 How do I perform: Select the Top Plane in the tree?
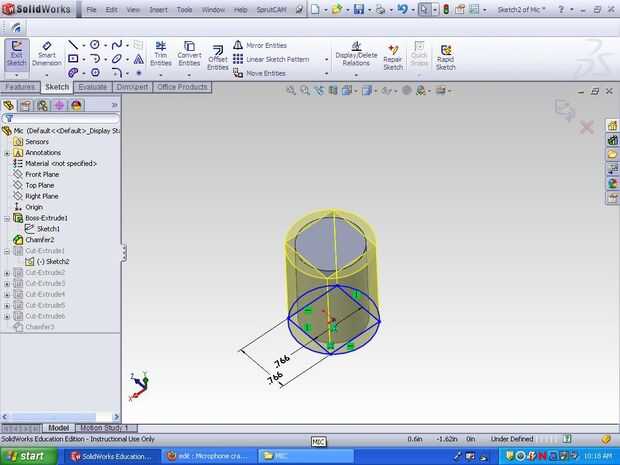click(x=34, y=185)
